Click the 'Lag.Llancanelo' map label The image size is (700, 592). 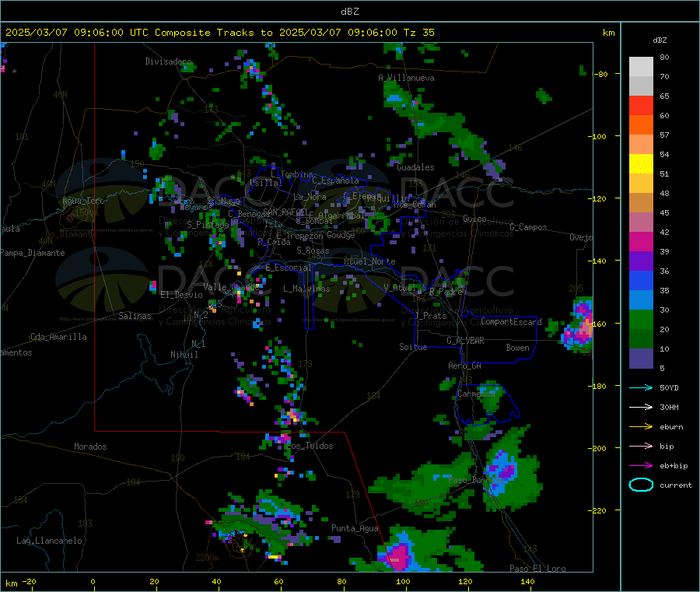click(49, 541)
